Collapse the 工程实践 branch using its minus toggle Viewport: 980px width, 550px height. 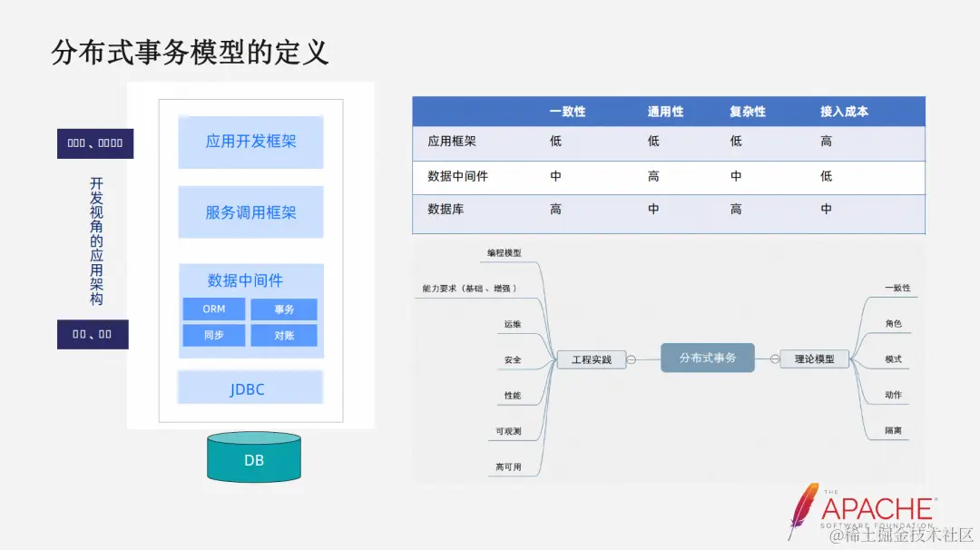[632, 358]
